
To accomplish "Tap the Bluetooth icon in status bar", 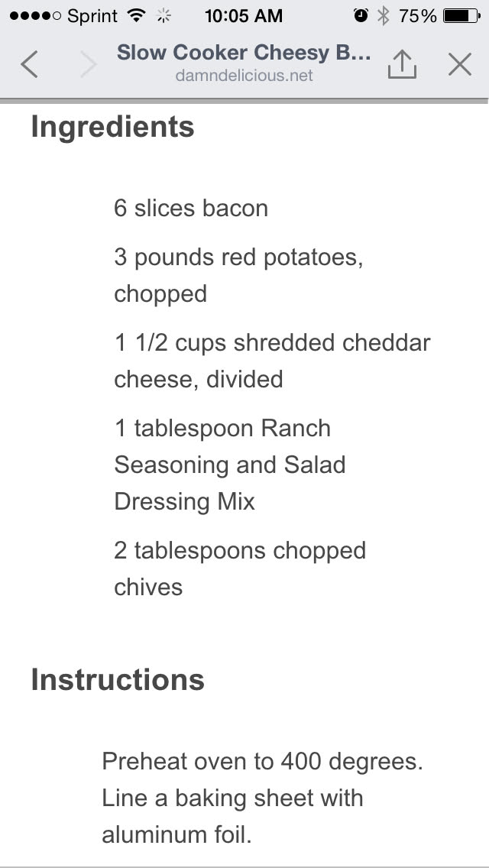I will [x=383, y=15].
